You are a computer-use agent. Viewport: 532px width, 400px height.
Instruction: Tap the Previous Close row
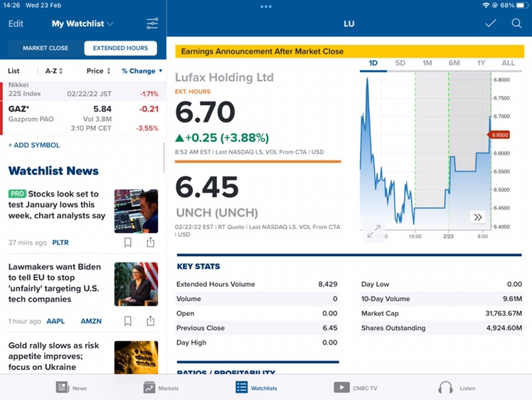(x=257, y=328)
